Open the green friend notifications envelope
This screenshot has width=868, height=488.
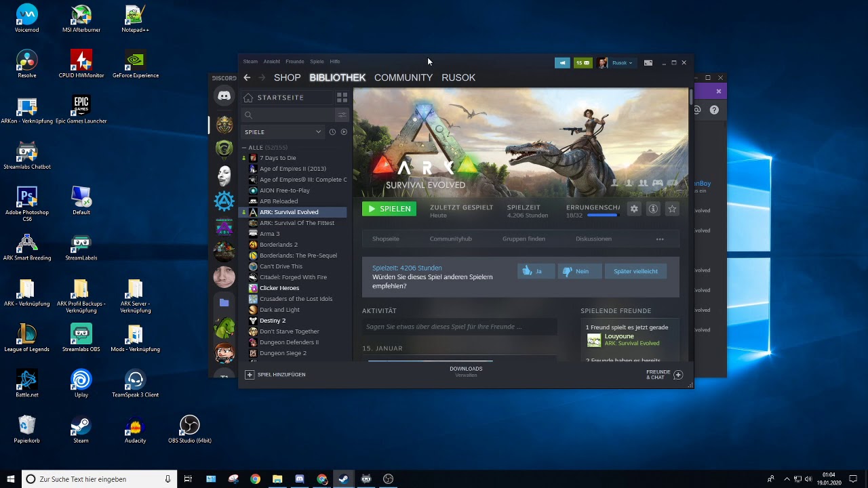click(x=583, y=63)
